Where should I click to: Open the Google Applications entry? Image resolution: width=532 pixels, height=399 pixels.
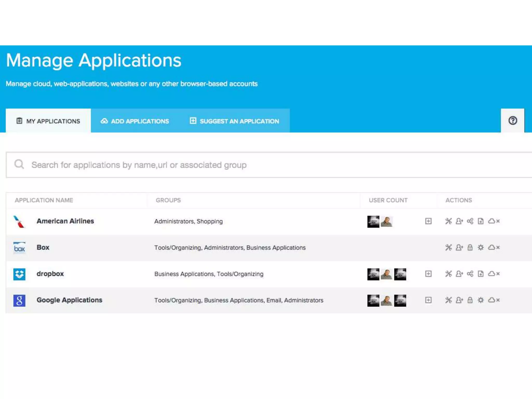69,300
